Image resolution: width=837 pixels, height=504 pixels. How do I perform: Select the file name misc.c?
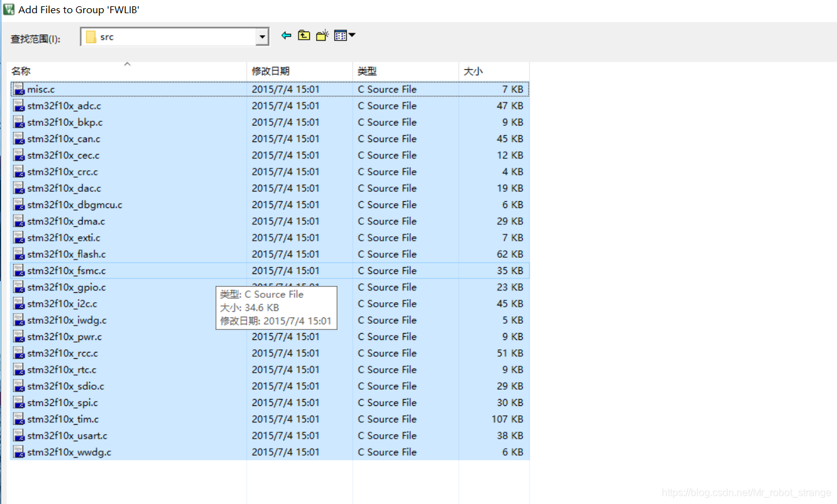41,89
